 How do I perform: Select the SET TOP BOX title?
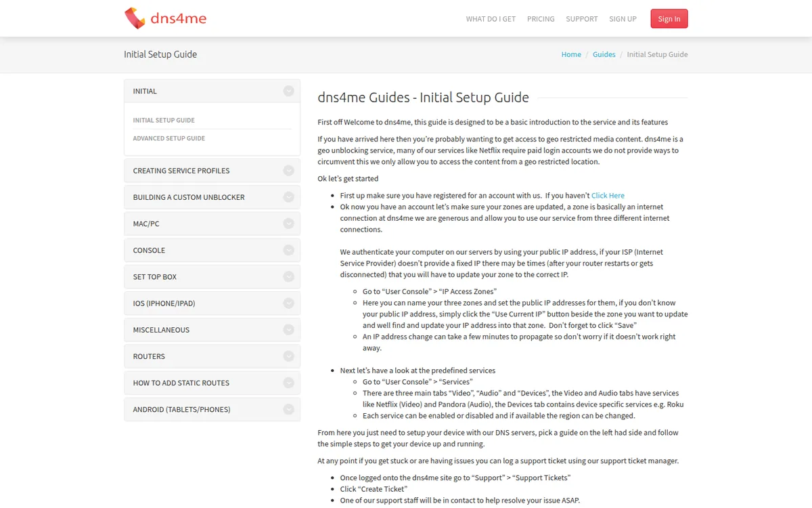155,277
